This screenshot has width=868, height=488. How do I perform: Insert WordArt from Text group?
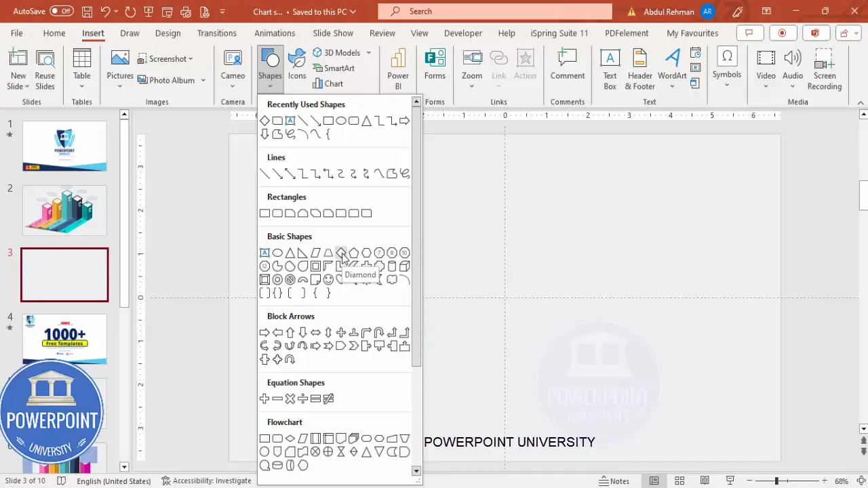coord(672,70)
